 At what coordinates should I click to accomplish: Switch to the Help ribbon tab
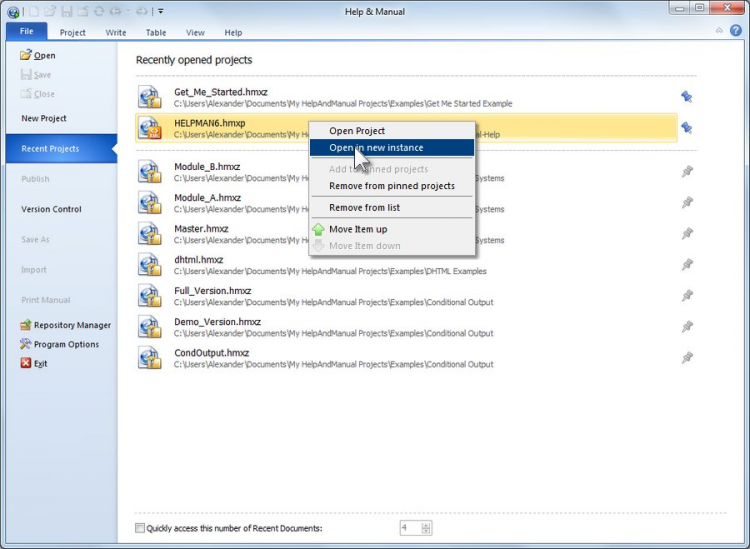pos(233,33)
